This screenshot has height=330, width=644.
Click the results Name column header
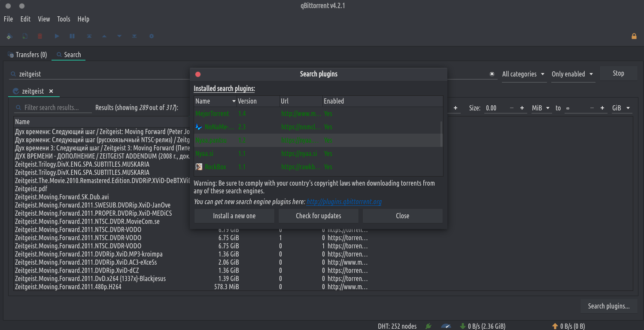click(x=101, y=122)
